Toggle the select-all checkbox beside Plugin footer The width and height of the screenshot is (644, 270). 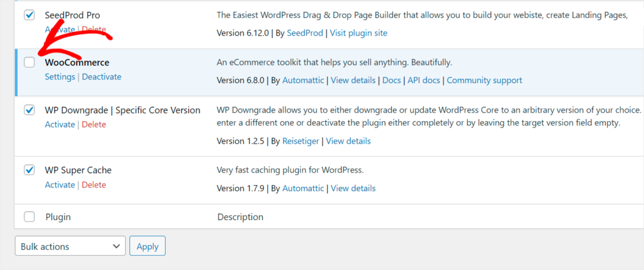tap(29, 217)
